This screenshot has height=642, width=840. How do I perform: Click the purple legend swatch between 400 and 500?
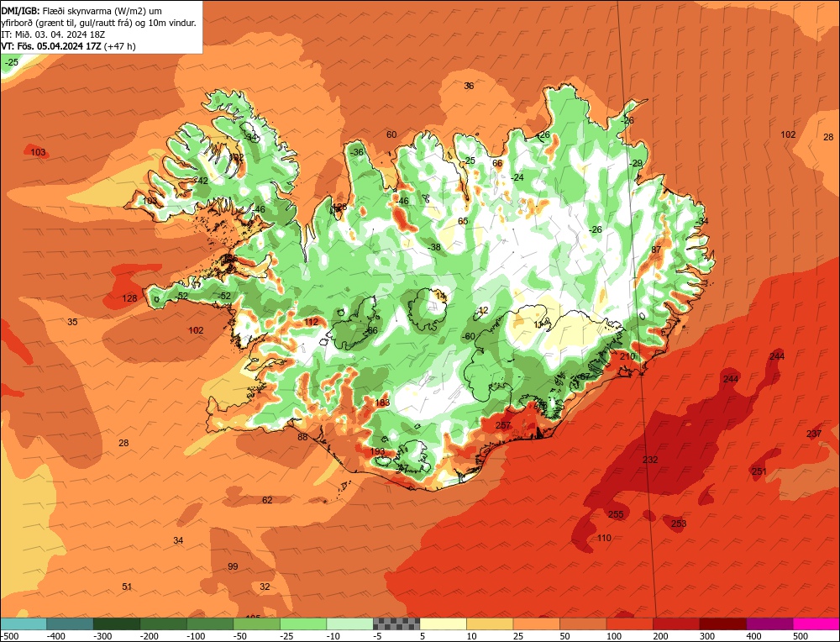pyautogui.click(x=769, y=624)
